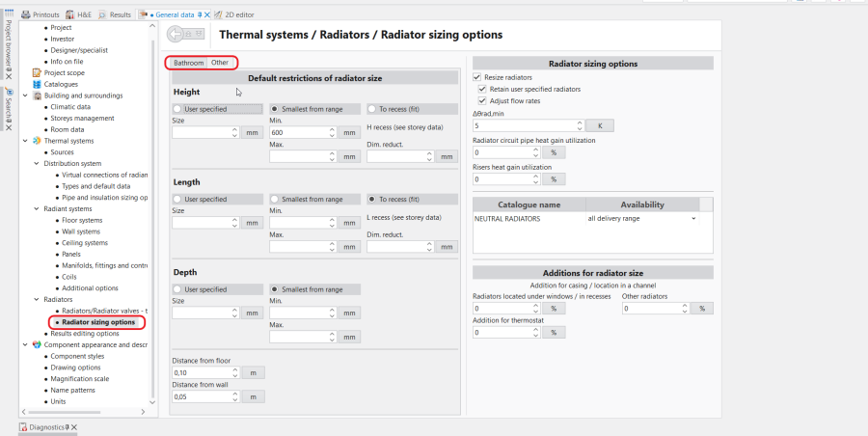Click the K unit button for Δθrad,min
The width and height of the screenshot is (868, 436).
tap(600, 125)
